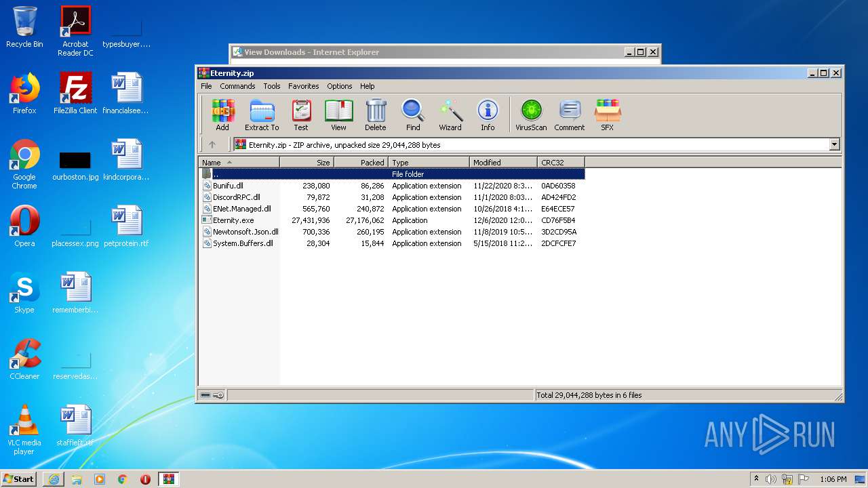Image resolution: width=868 pixels, height=488 pixels.
Task: Select the Skype desktop icon
Action: coord(24,293)
